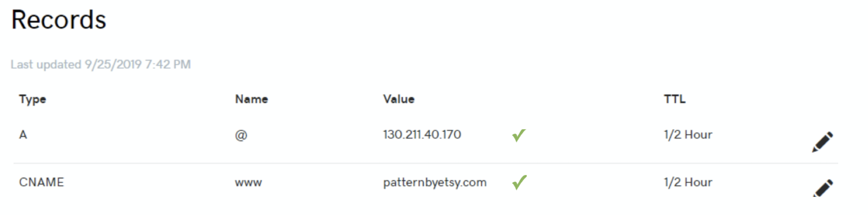Click the Type column header
This screenshot has width=868, height=215.
(33, 99)
